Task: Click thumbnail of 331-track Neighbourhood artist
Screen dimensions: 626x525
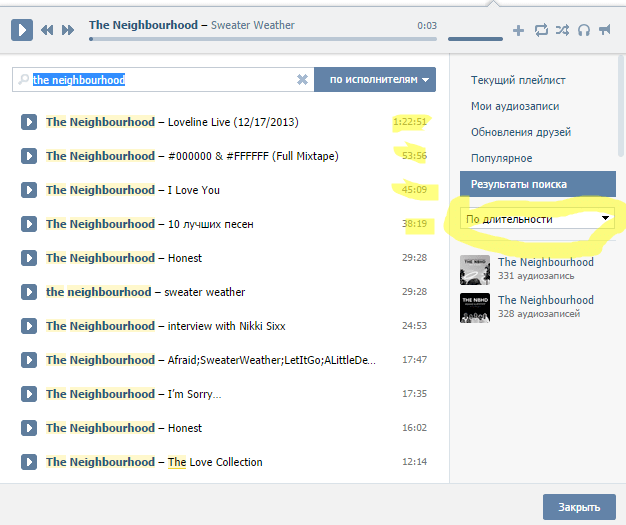Action: coord(475,270)
